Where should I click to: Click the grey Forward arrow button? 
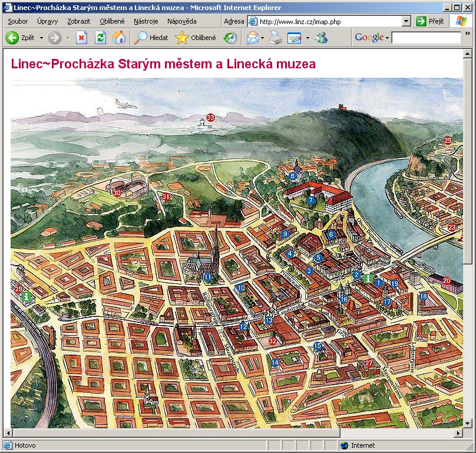55,38
